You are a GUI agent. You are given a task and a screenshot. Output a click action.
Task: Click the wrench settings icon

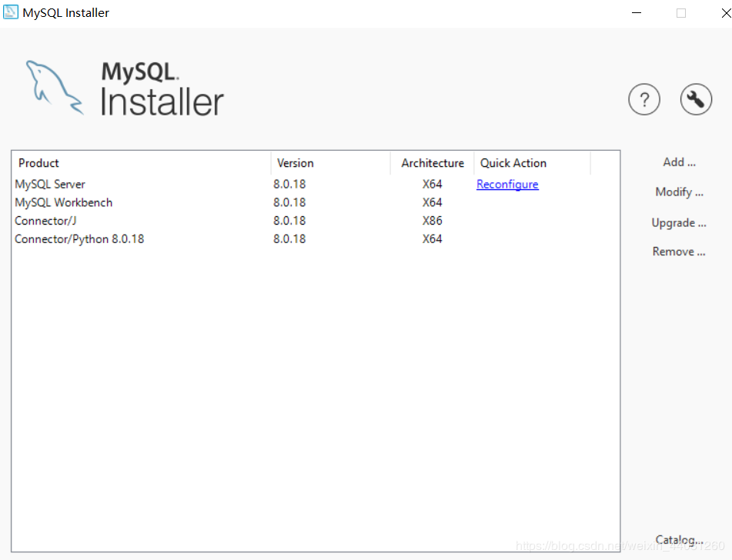696,99
